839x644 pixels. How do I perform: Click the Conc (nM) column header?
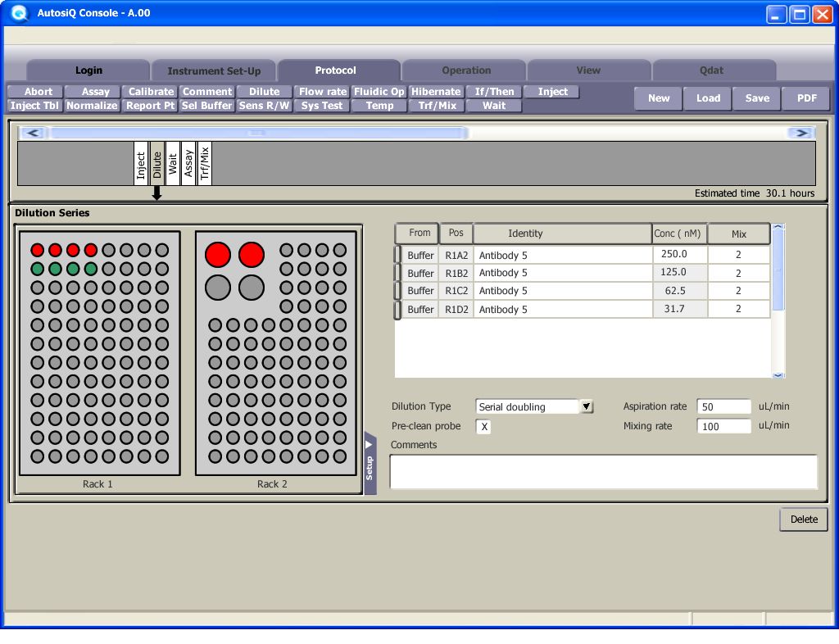[x=679, y=234]
